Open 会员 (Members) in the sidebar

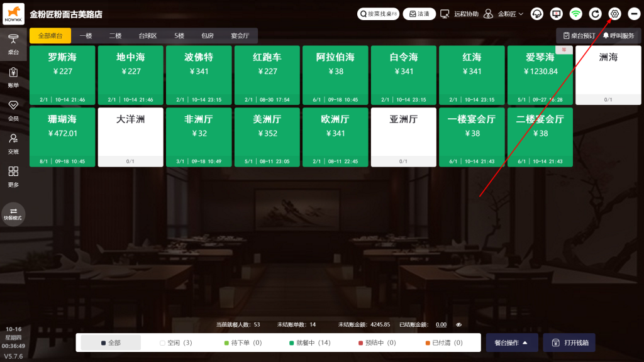(13, 110)
